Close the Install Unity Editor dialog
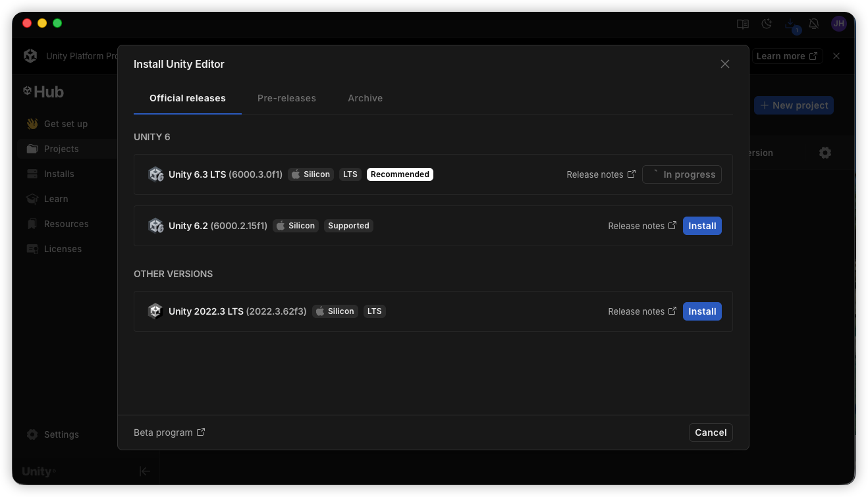Image resolution: width=868 pixels, height=497 pixels. click(725, 64)
